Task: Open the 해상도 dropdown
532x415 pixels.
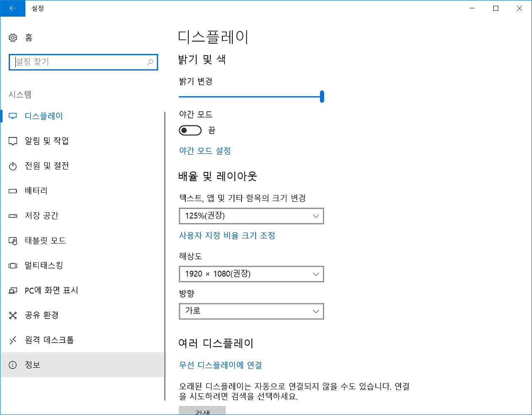Action: pyautogui.click(x=251, y=274)
